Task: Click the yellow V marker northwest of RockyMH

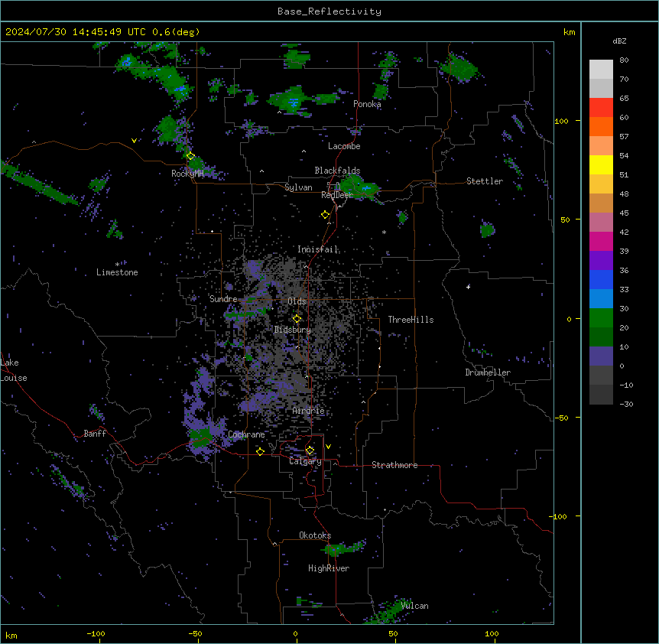Action: (134, 141)
